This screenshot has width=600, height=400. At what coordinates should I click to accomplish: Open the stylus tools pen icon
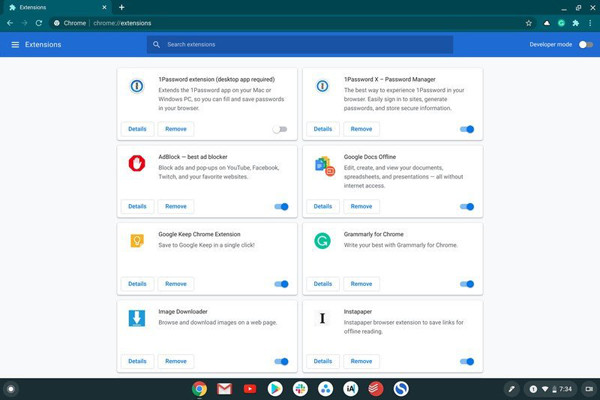click(x=511, y=389)
